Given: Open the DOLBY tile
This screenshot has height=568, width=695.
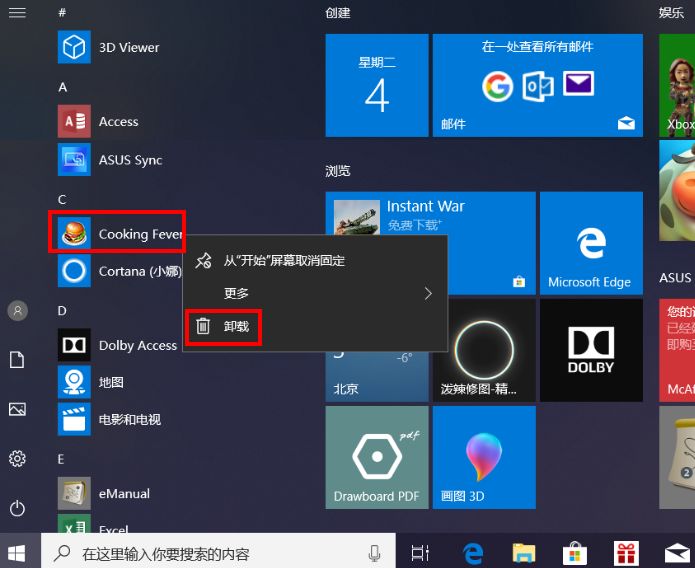Looking at the screenshot, I should (x=591, y=350).
